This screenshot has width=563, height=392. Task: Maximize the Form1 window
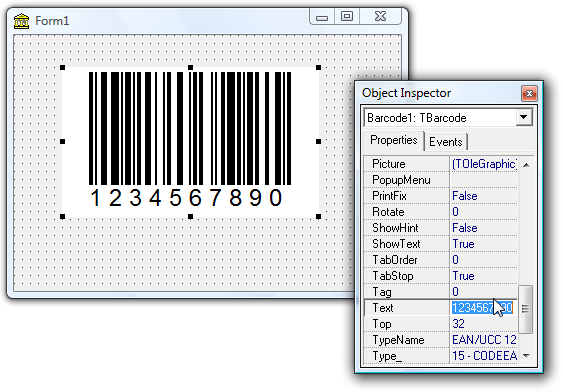click(x=347, y=17)
